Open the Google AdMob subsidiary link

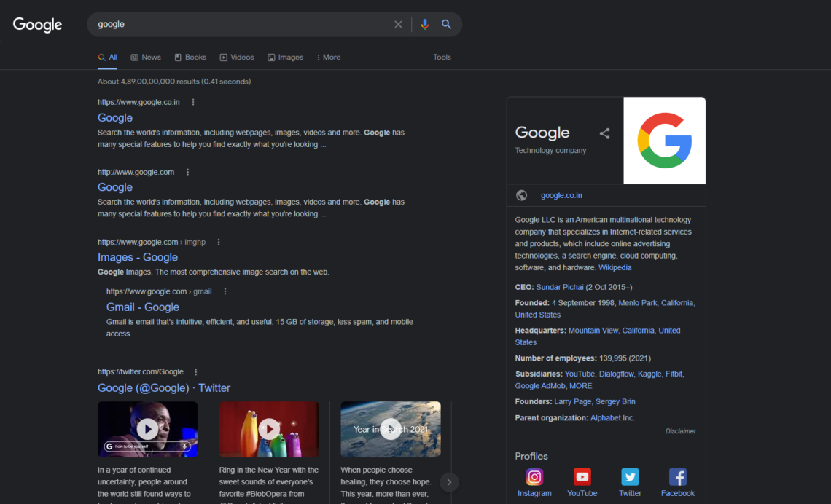[x=540, y=386]
